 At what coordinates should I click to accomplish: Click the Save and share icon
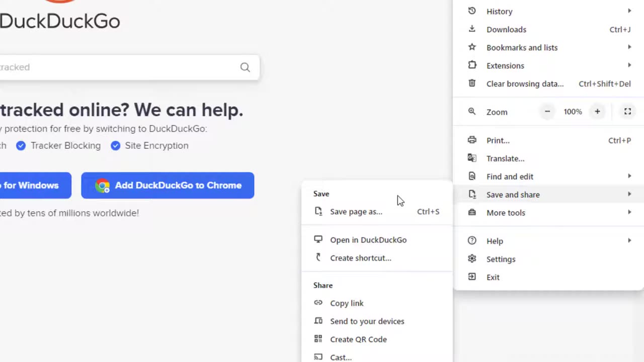(x=472, y=195)
